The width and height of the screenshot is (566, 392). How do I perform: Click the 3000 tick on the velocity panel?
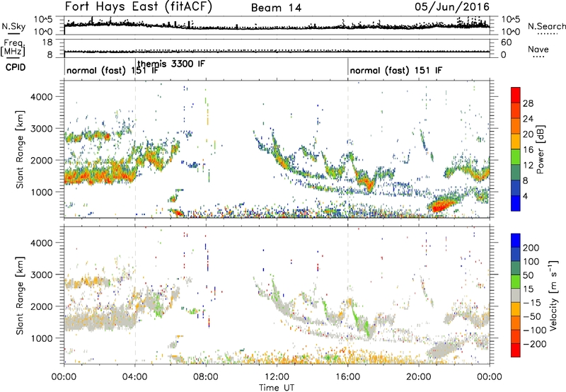pyautogui.click(x=41, y=275)
